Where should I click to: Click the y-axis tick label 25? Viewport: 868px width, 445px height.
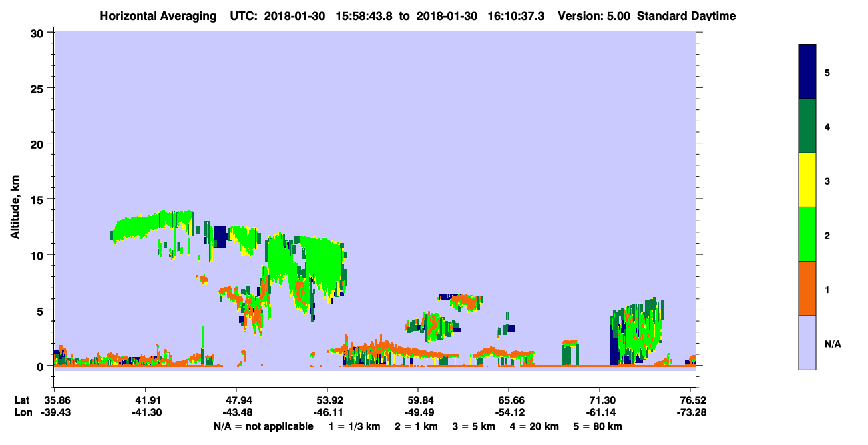point(39,88)
